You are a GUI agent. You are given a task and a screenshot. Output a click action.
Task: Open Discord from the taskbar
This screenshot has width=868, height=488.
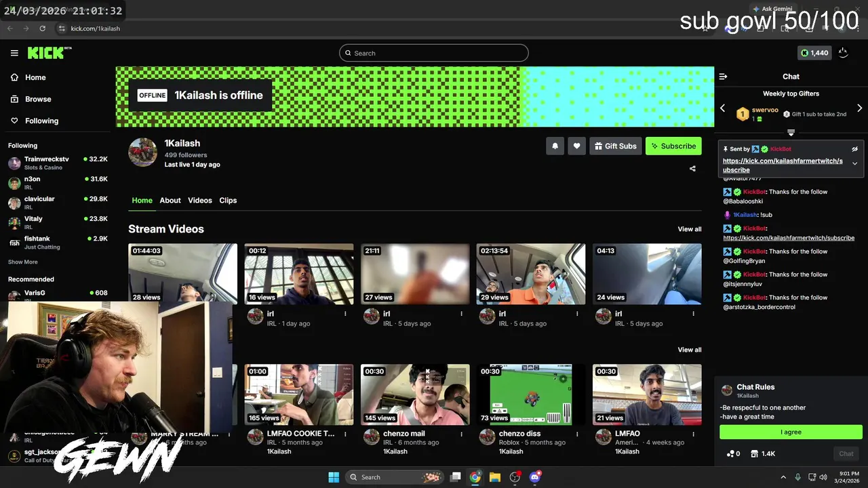(534, 477)
